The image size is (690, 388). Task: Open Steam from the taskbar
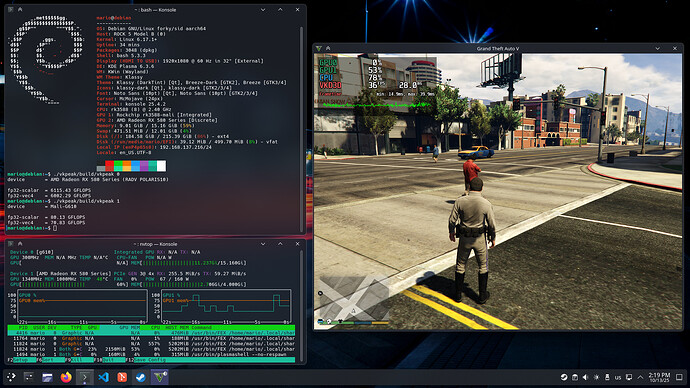(140, 377)
